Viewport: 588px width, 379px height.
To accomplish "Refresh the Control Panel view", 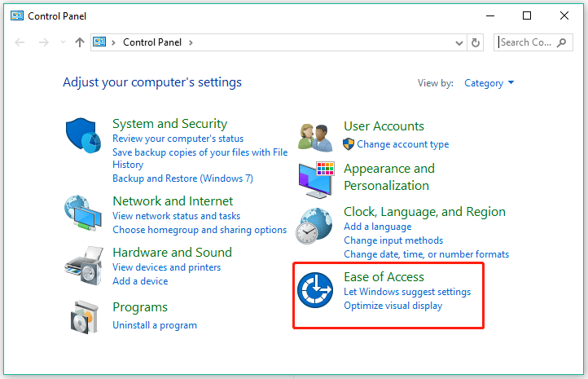I will [475, 42].
